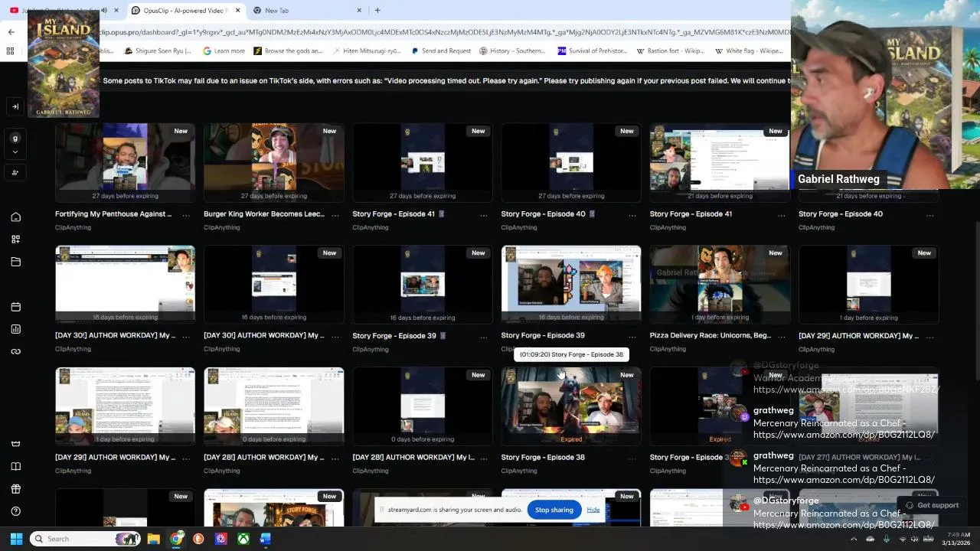980x551 pixels.
Task: Open the Home icon in the sidebar
Action: 15,217
